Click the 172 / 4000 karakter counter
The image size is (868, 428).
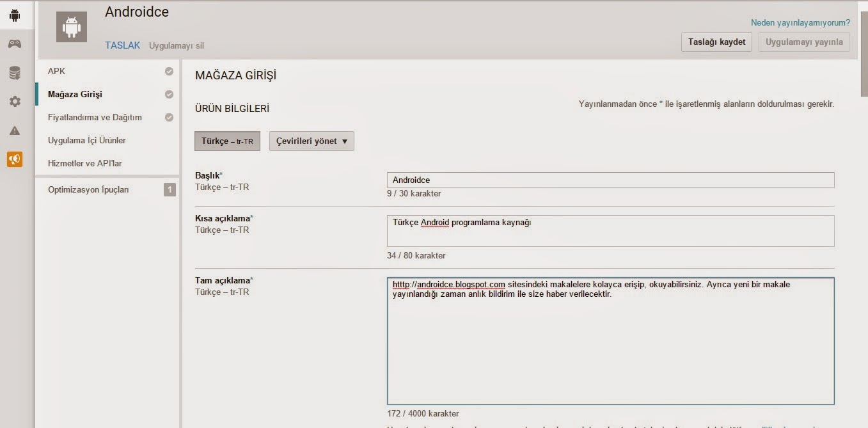click(423, 413)
